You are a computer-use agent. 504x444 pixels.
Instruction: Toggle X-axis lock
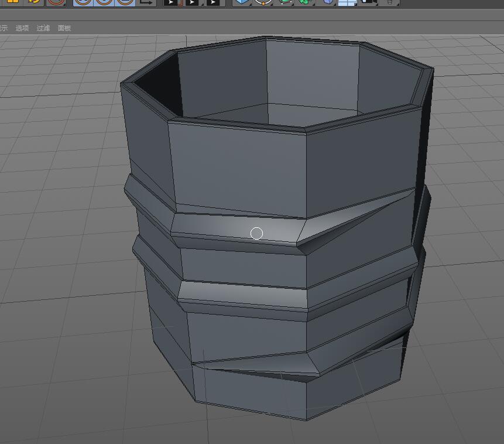[83, 2]
